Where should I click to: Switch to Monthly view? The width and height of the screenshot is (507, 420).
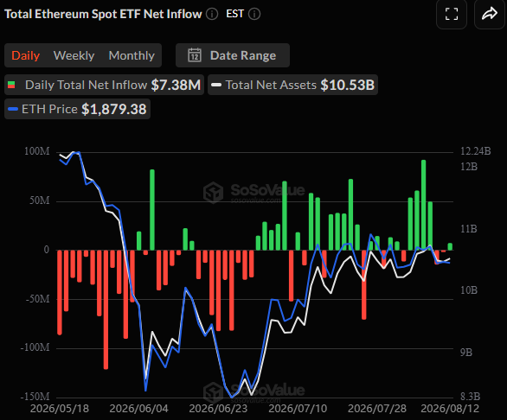[132, 55]
